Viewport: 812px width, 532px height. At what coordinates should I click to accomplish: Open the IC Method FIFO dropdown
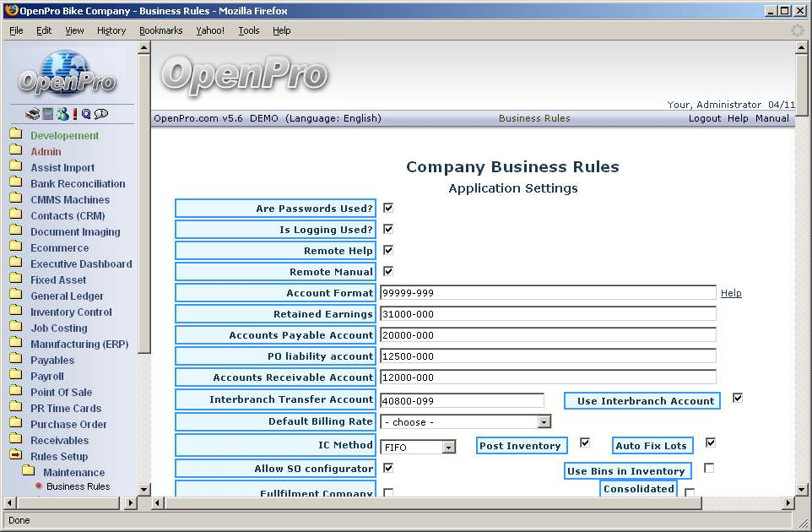pyautogui.click(x=448, y=447)
